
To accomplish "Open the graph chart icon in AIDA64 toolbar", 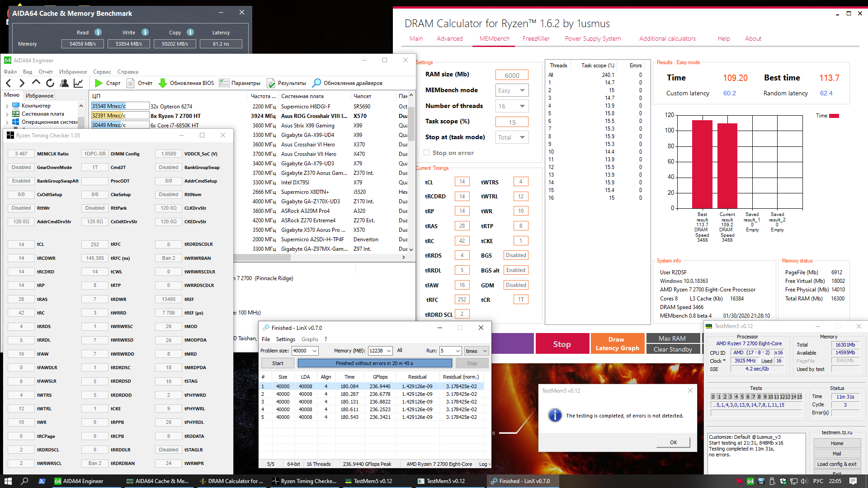I will pyautogui.click(x=78, y=83).
